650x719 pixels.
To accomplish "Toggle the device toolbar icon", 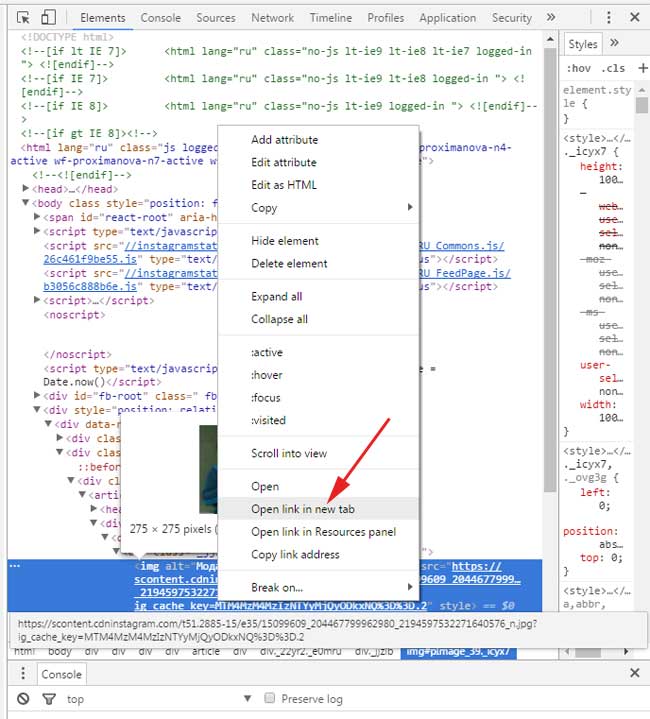I will point(49,18).
